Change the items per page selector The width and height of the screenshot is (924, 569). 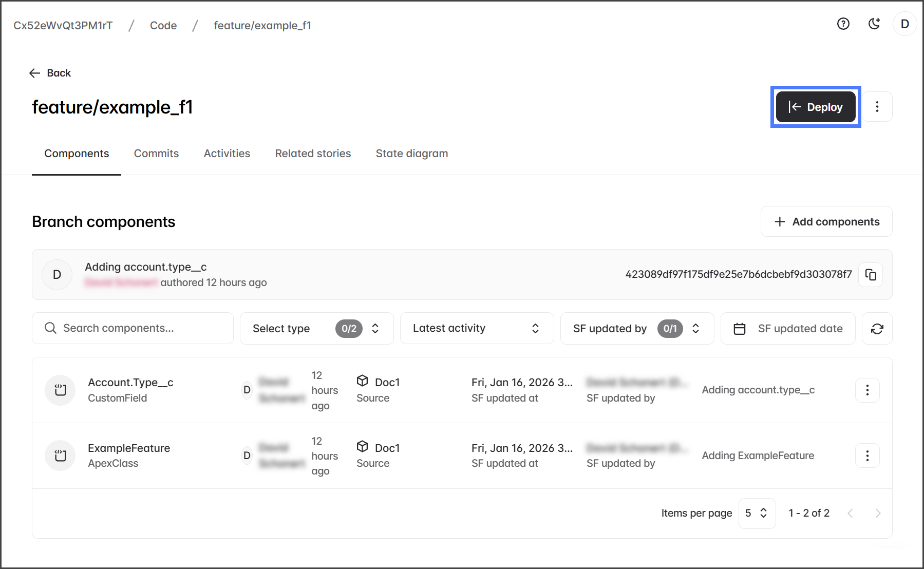point(757,514)
